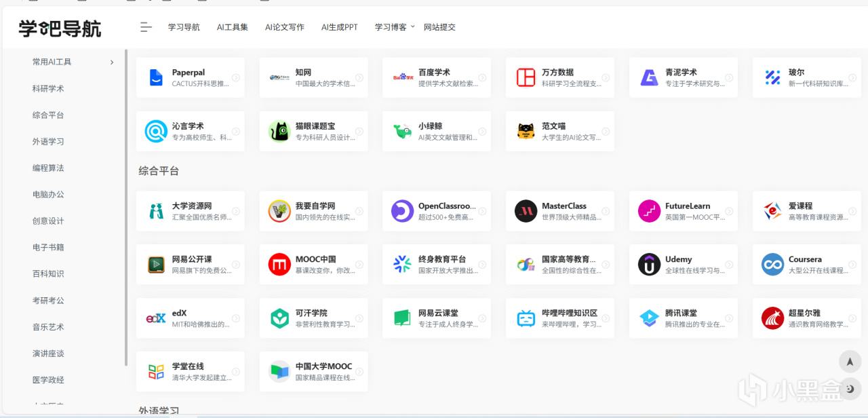Click the 综合平台 section heading
The image size is (868, 418).
(159, 171)
